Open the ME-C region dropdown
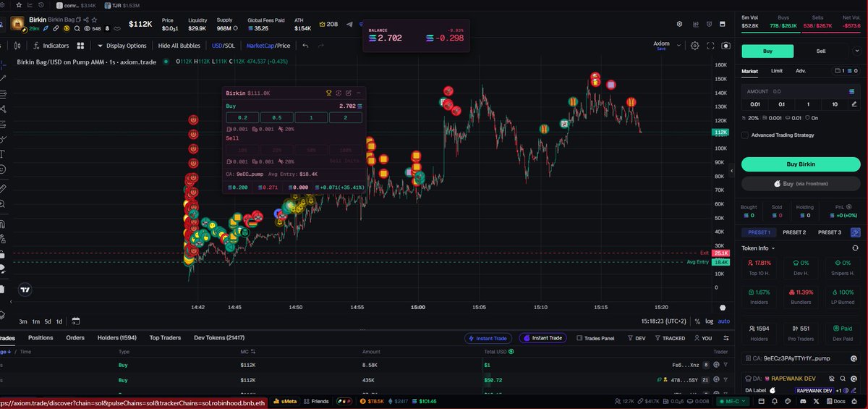This screenshot has width=868, height=409. click(x=733, y=401)
